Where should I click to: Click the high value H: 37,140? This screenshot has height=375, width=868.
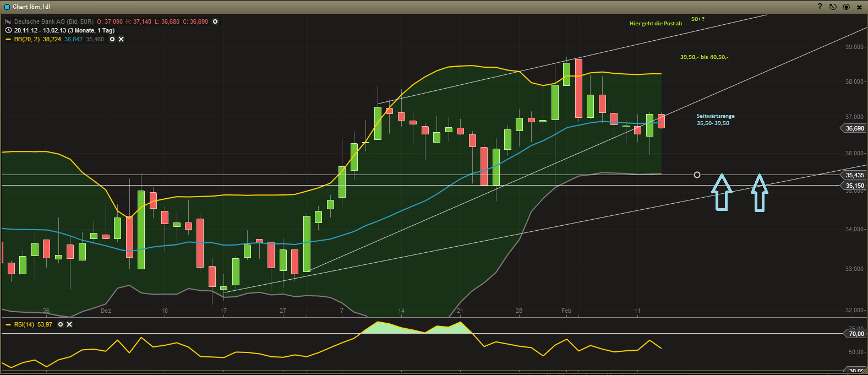point(139,21)
